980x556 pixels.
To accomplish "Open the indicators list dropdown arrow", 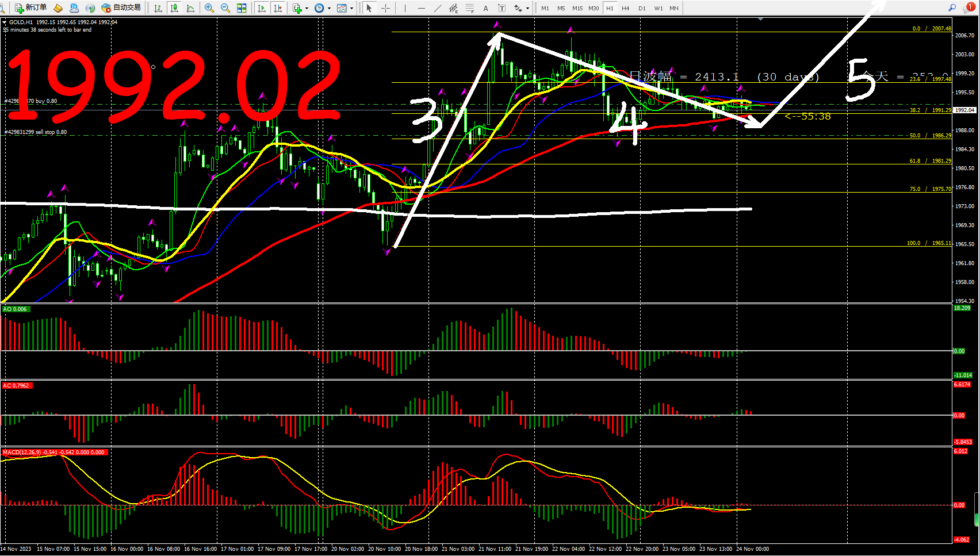I will (307, 8).
